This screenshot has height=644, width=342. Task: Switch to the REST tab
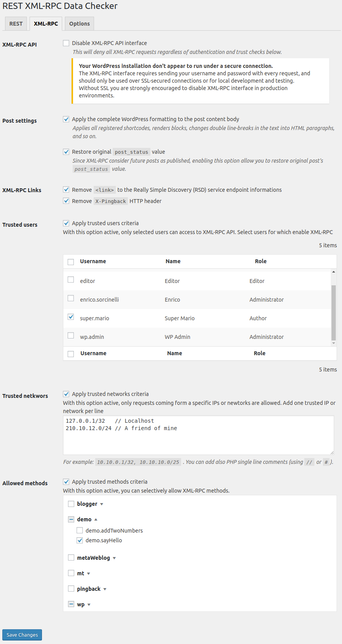pyautogui.click(x=16, y=24)
